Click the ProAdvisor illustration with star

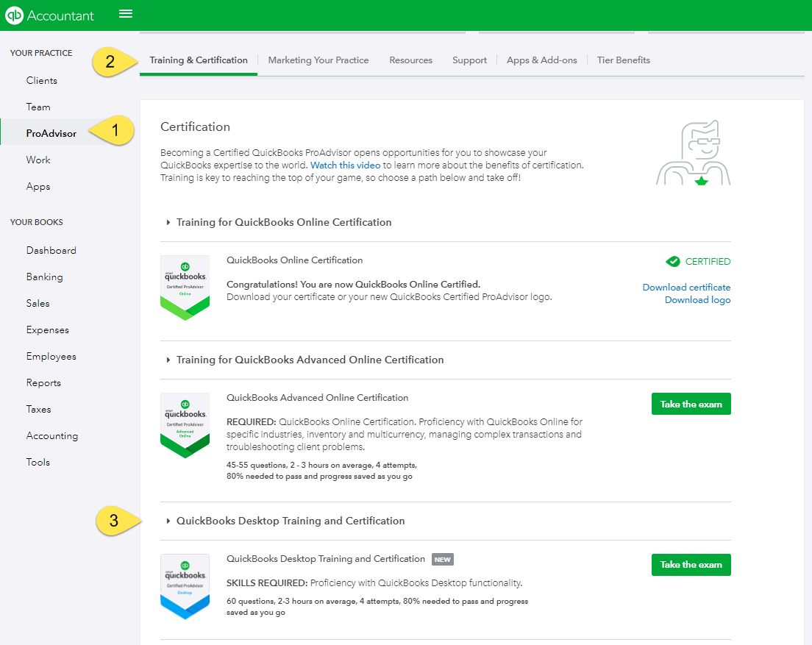pos(694,152)
